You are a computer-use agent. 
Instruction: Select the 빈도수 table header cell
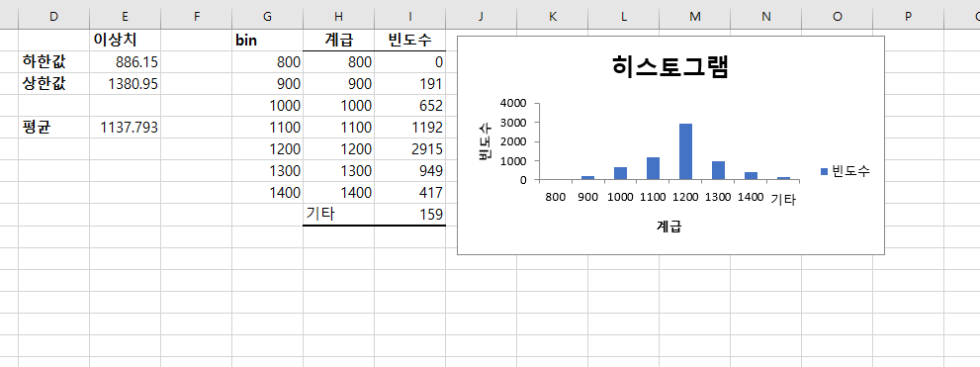coord(410,40)
